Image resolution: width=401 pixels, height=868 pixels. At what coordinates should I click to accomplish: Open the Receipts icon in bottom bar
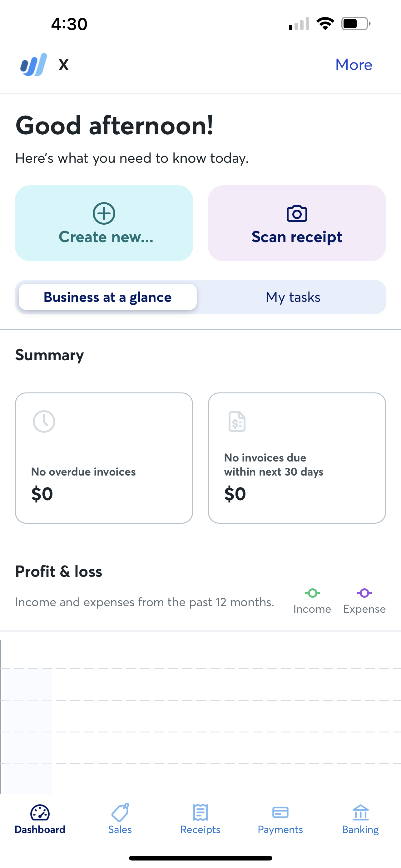(x=200, y=812)
